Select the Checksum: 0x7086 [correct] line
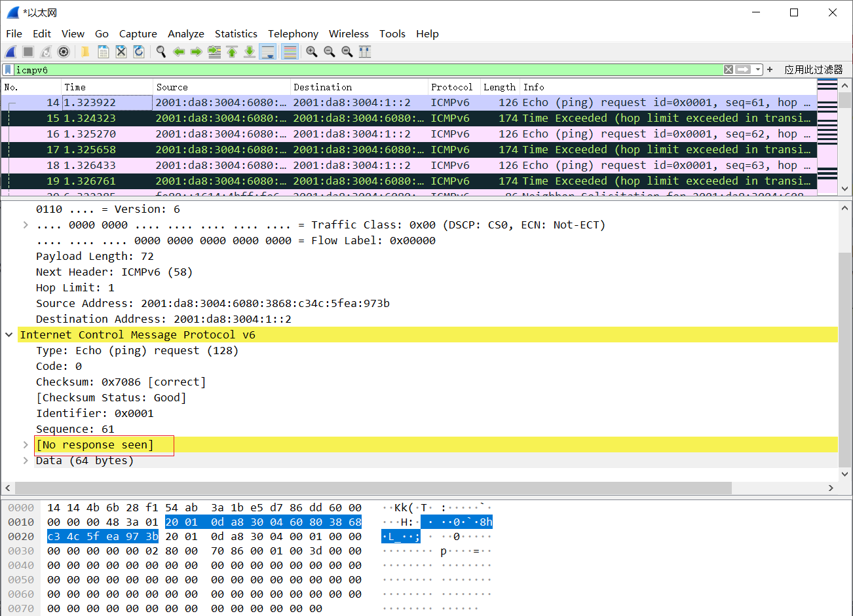This screenshot has width=853, height=616. click(x=121, y=382)
